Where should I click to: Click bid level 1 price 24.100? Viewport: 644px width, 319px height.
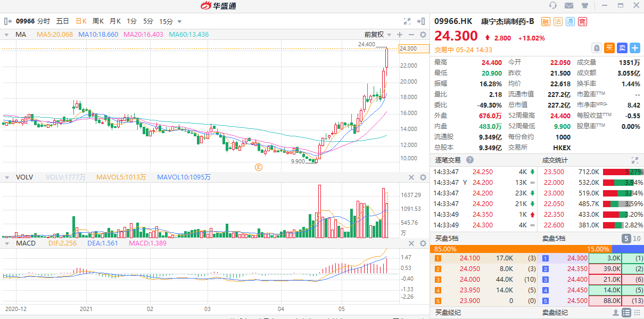pyautogui.click(x=470, y=258)
